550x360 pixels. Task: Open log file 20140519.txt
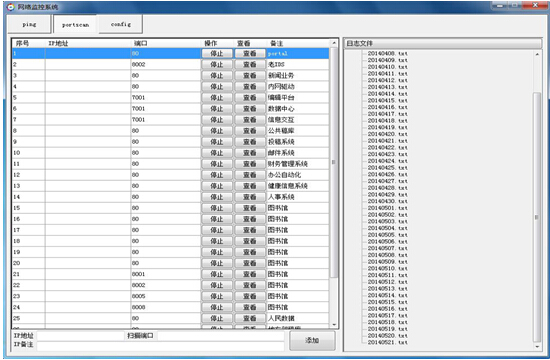387,329
